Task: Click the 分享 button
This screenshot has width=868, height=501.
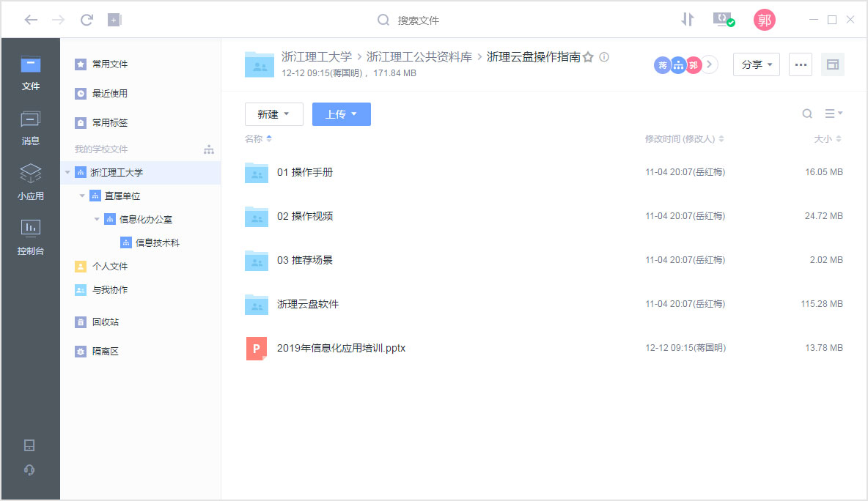Action: point(756,64)
